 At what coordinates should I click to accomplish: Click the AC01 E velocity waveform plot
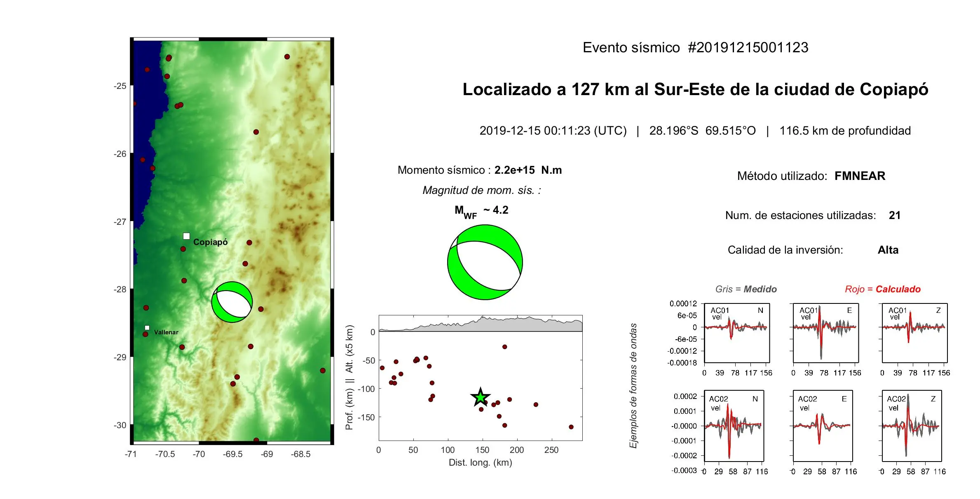(826, 333)
